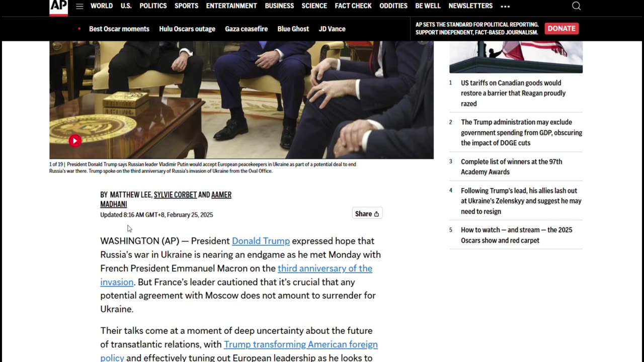This screenshot has height=362, width=644.
Task: Play the video with red play button
Action: coord(75,141)
